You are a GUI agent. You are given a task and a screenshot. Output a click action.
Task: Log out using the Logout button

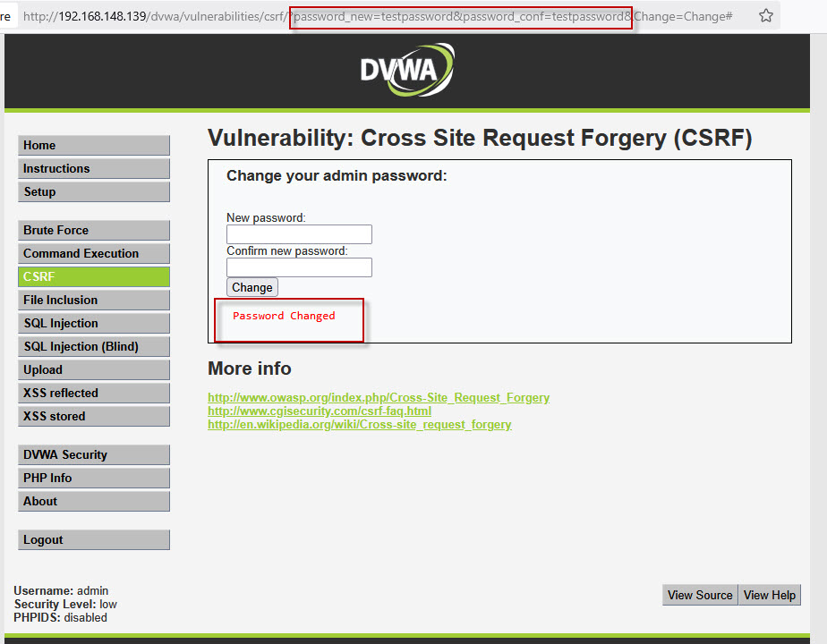click(94, 539)
